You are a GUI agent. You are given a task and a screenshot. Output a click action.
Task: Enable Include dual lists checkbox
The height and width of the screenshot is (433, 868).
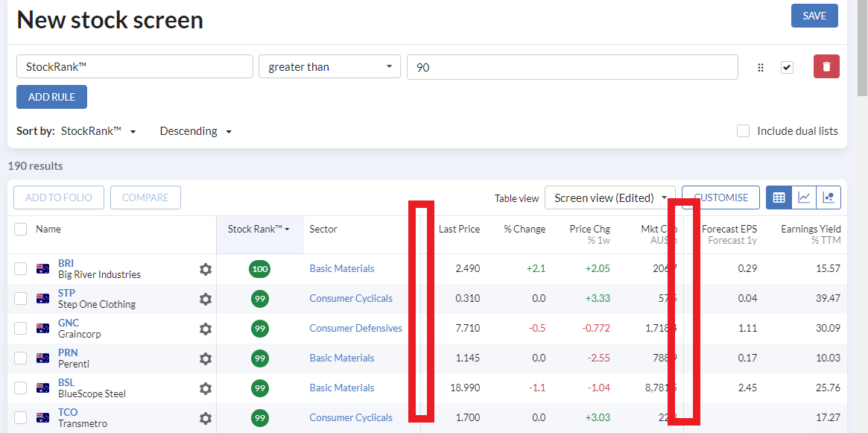[x=743, y=131]
